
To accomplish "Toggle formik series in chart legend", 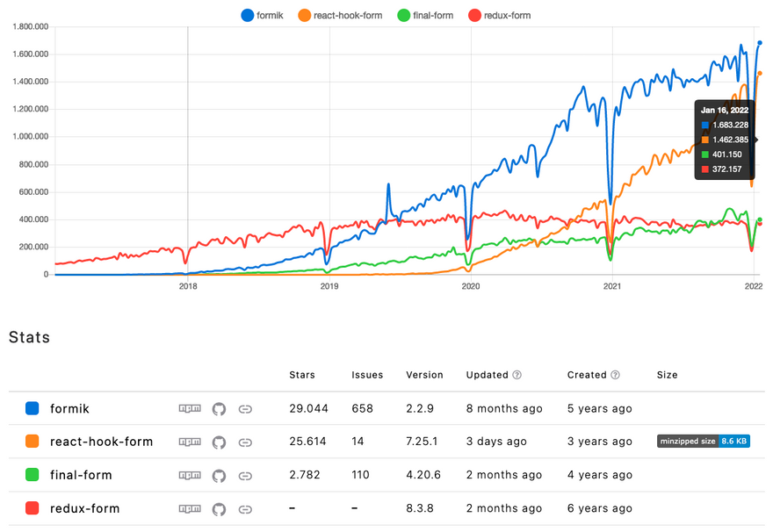I will [x=266, y=15].
